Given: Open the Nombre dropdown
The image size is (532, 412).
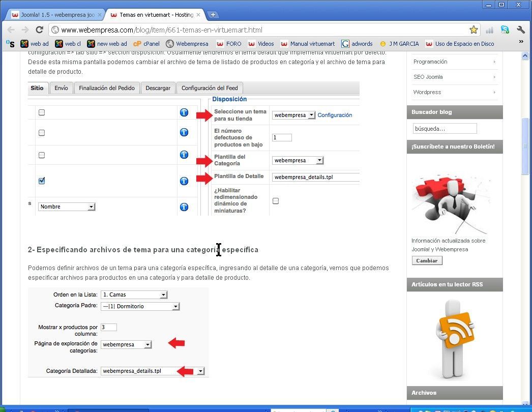Looking at the screenshot, I should click(67, 207).
